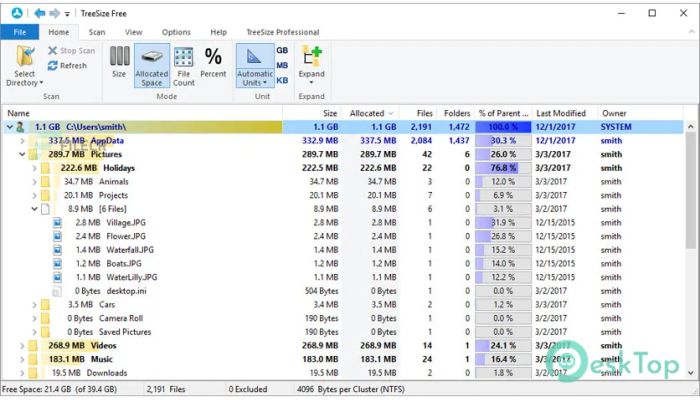Click the Videos folder icon
Screen dimensions: 700x400
tap(33, 346)
